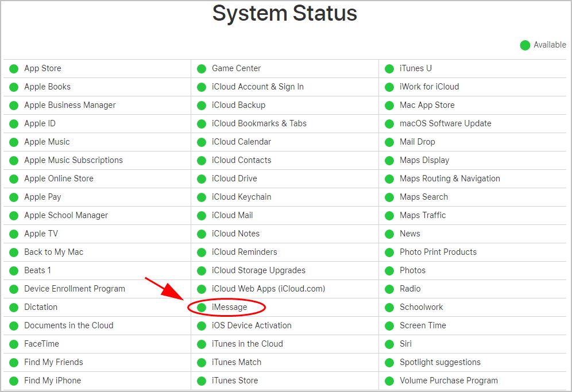Click Documents in the Cloud text
The image size is (572, 392).
click(x=69, y=325)
